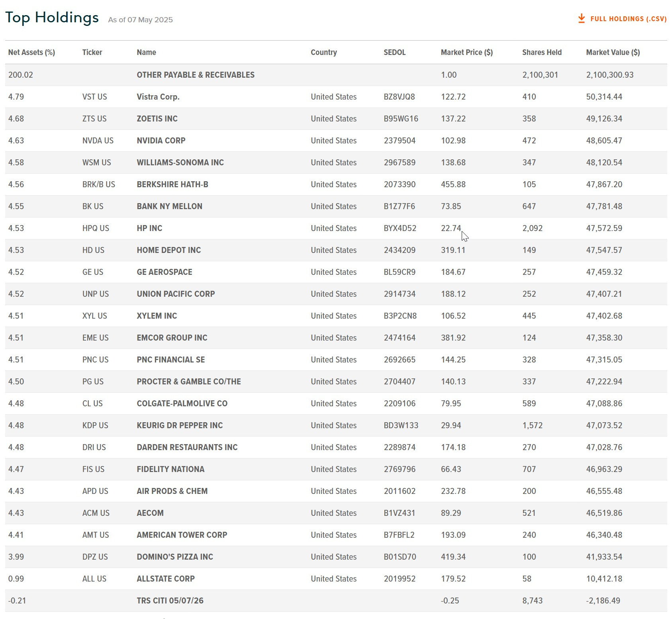Click the shares held value 8,743
Image resolution: width=672 pixels, height=619 pixels.
point(532,601)
